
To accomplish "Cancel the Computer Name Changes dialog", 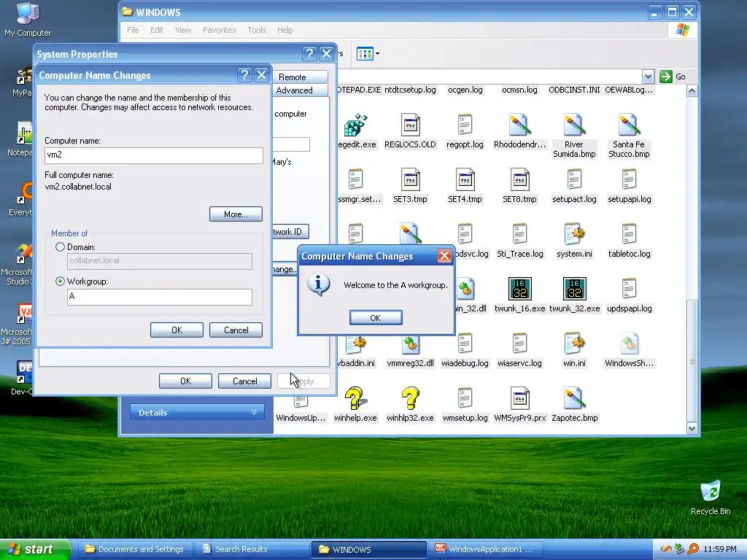I will (x=236, y=330).
